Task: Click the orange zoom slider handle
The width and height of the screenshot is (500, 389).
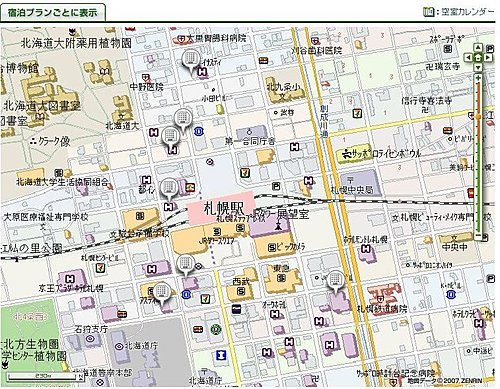Action: point(478,117)
